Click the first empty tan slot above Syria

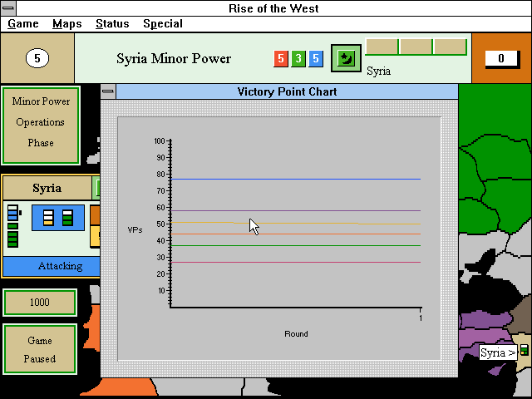click(382, 47)
